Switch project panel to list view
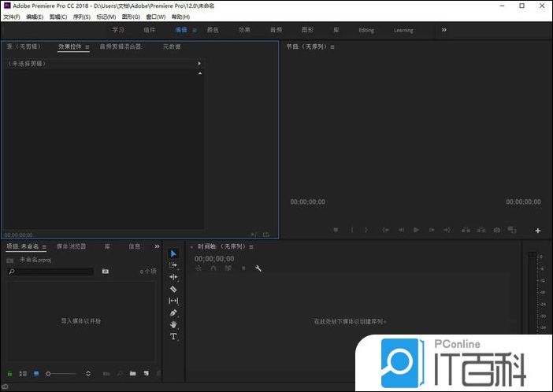Image resolution: width=553 pixels, height=392 pixels. 23,373
